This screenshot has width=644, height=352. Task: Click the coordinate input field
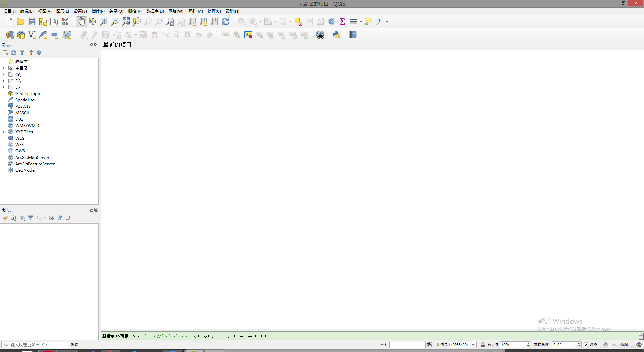[407, 345]
